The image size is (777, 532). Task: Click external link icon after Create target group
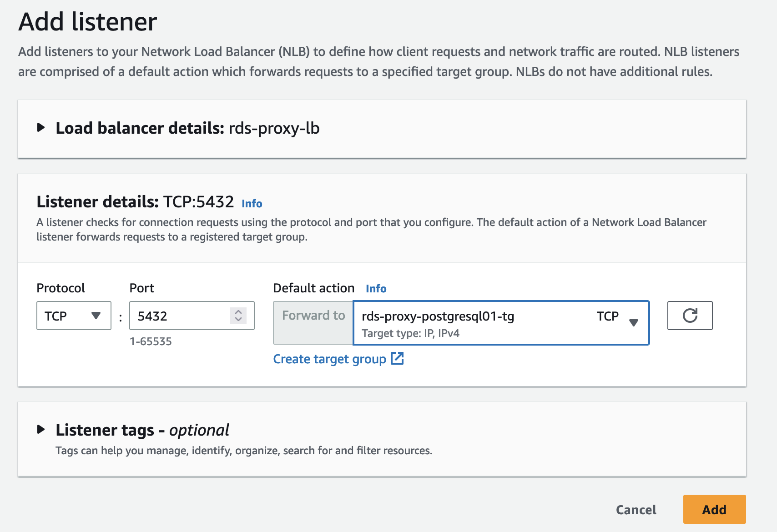point(397,358)
